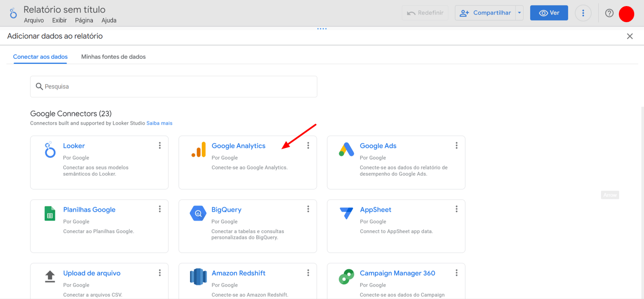This screenshot has width=644, height=299.
Task: Click the Planilhas Google connector title
Action: 89,210
